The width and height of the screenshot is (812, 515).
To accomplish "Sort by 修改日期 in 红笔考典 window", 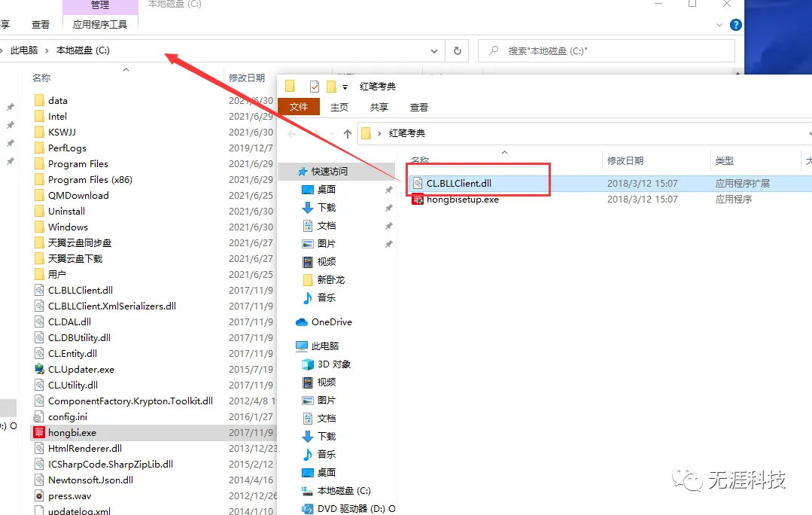I will [x=625, y=160].
